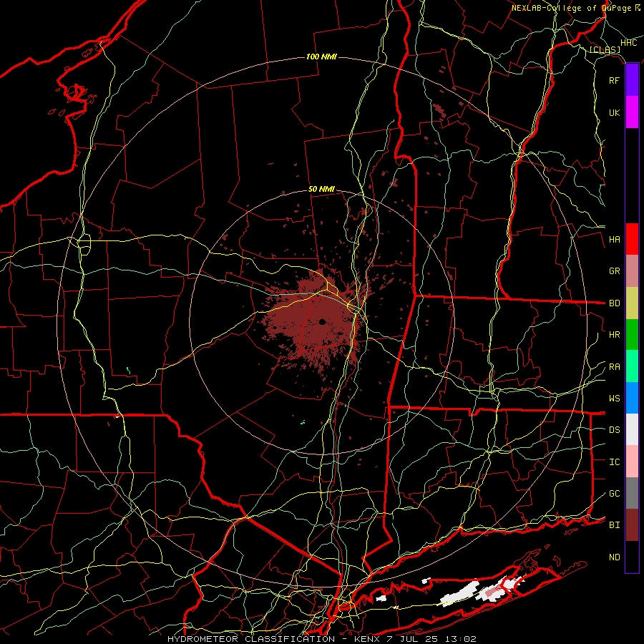Click the black radar site dot at the center
The image size is (644, 644).
[323, 321]
